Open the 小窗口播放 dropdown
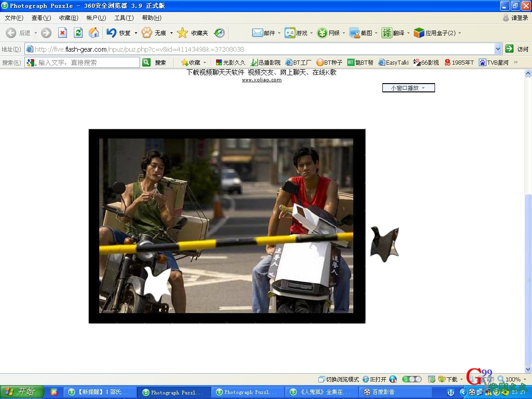Viewport: 532px width, 399px height. point(408,88)
